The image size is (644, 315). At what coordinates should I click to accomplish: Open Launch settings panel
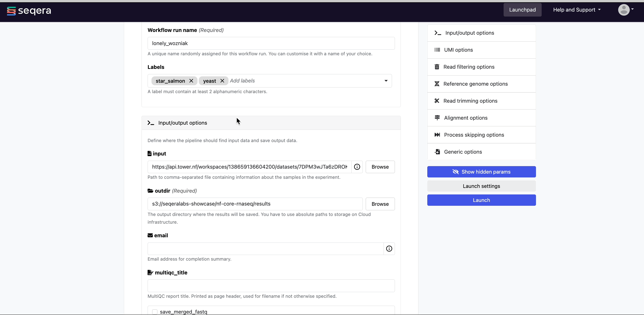click(481, 186)
